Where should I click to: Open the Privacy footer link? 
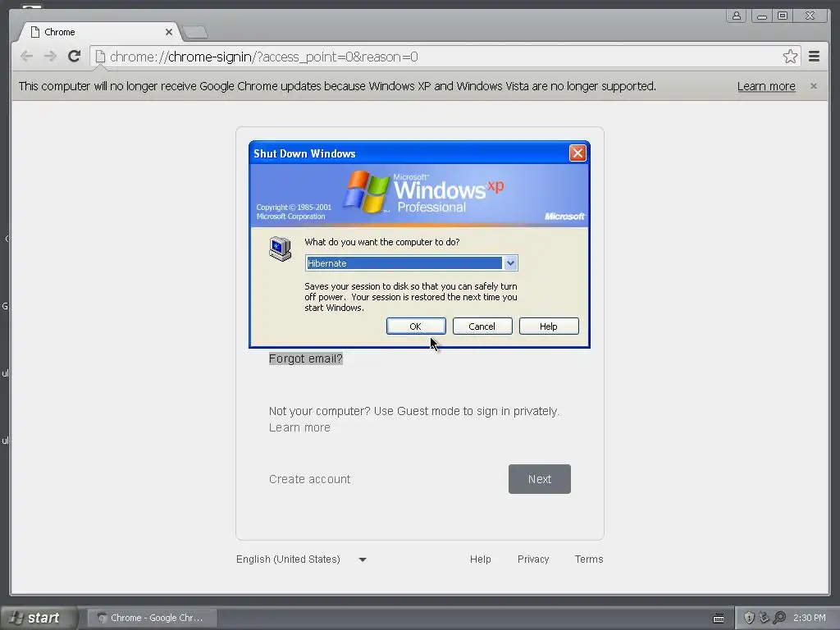(533, 559)
